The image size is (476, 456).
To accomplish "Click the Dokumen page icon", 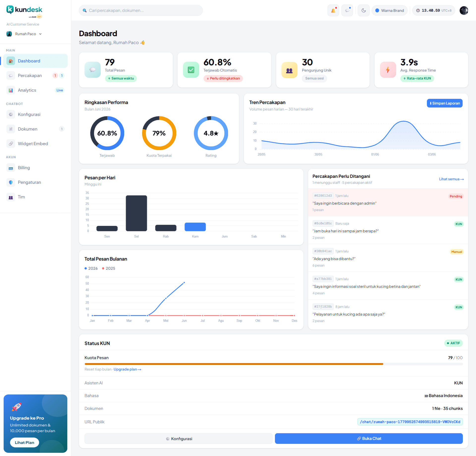I will 11,129.
